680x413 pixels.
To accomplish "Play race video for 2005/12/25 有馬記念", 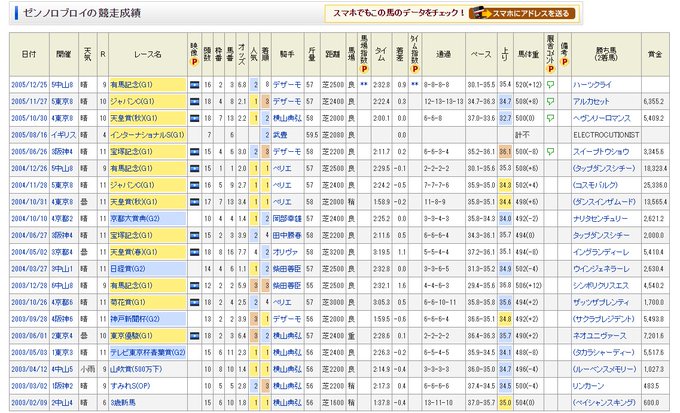I will (194, 85).
